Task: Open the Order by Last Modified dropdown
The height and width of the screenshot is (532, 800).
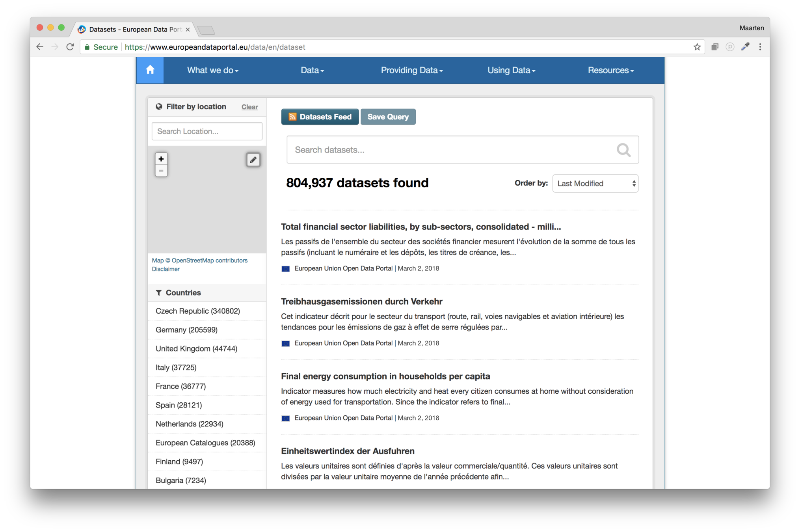Action: tap(595, 184)
